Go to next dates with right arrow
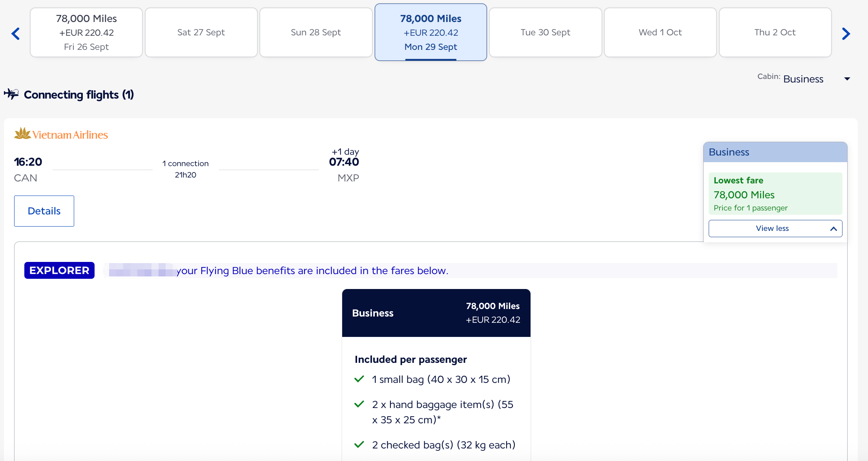This screenshot has height=461, width=868. tap(846, 34)
